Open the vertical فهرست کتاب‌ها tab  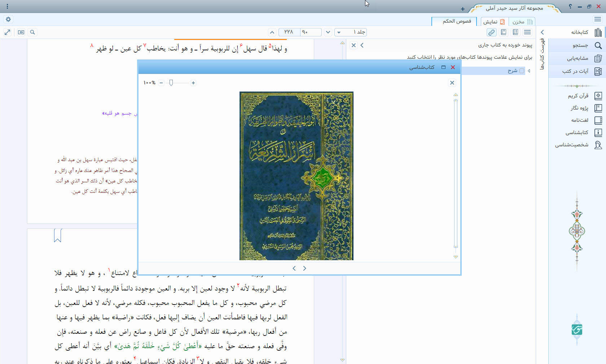(542, 54)
